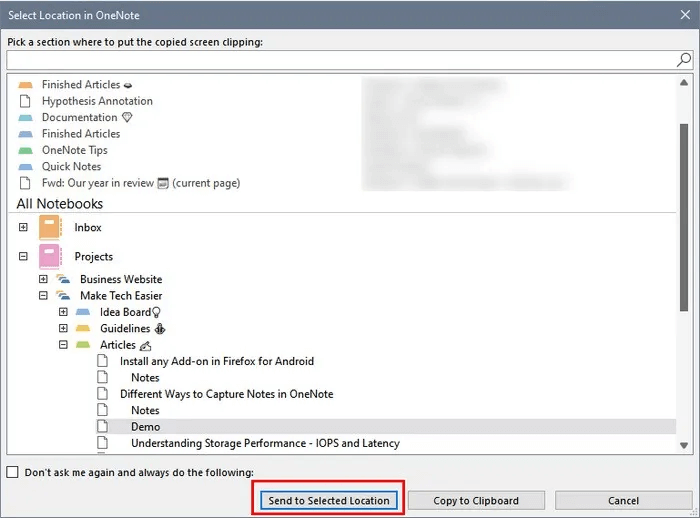Click the Hypothesis Annotation page icon
The width and height of the screenshot is (700, 518).
(x=25, y=101)
